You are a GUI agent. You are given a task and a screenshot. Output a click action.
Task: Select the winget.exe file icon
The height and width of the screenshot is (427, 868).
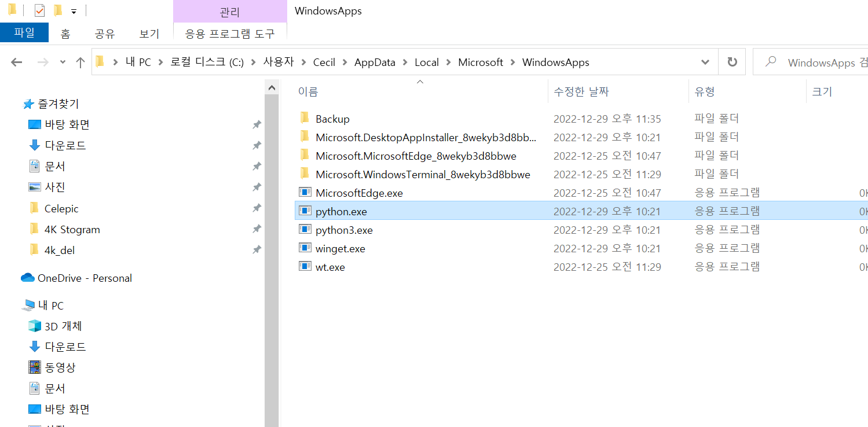click(305, 248)
